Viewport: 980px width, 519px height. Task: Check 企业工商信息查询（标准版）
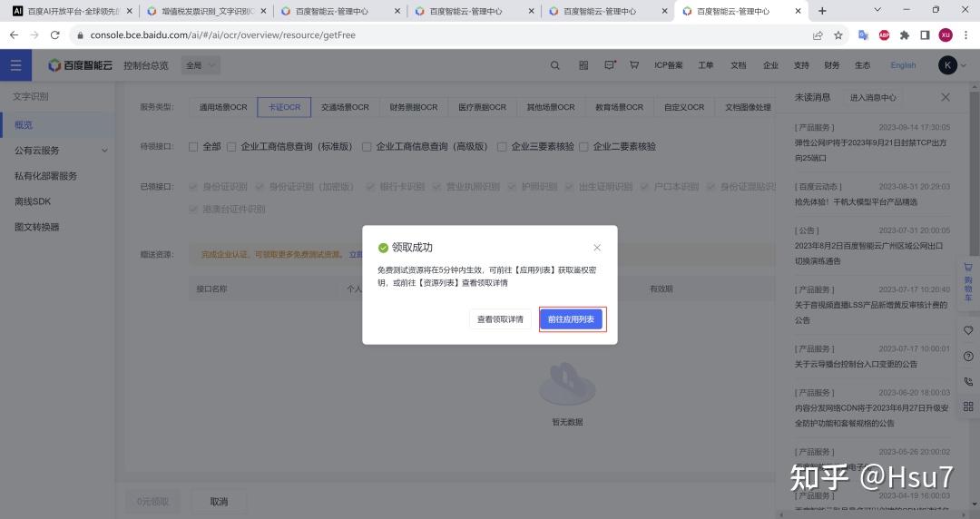click(231, 147)
